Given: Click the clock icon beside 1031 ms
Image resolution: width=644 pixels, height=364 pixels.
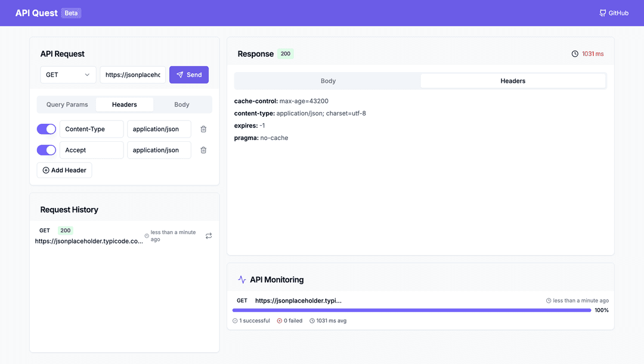Looking at the screenshot, I should click(x=575, y=53).
